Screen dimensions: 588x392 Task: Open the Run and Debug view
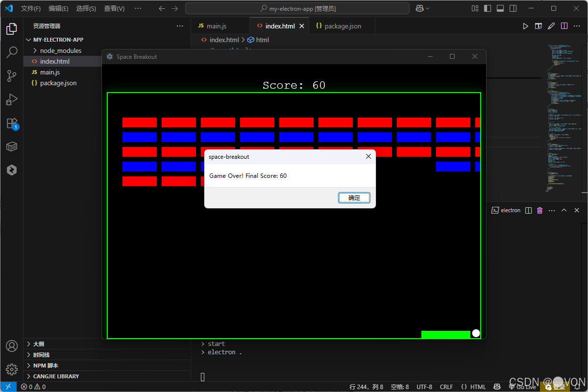[x=12, y=99]
